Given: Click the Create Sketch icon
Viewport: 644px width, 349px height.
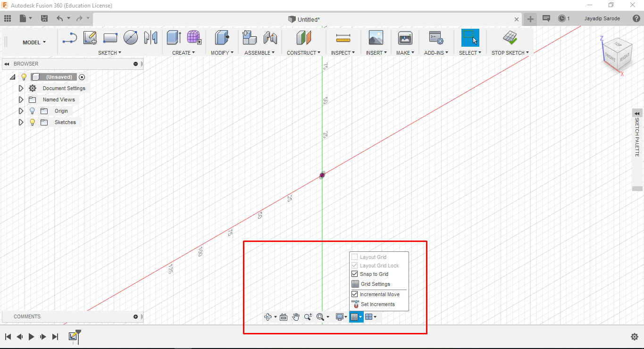Looking at the screenshot, I should coord(90,38).
